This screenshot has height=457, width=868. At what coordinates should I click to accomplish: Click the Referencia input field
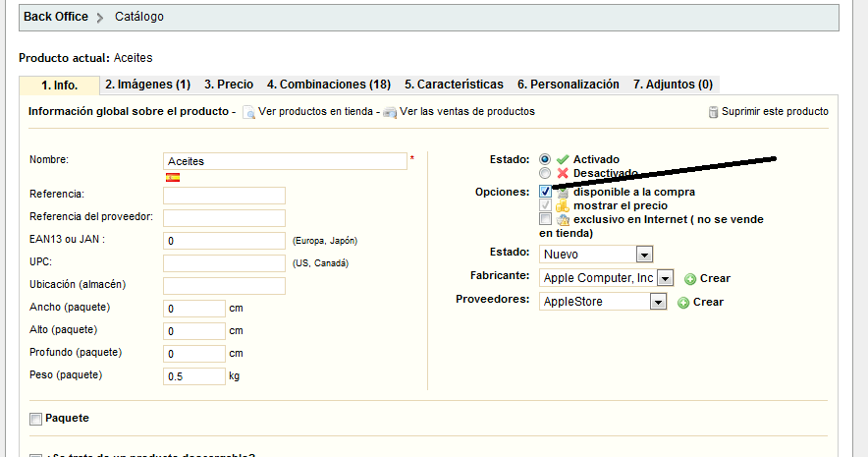[224, 196]
